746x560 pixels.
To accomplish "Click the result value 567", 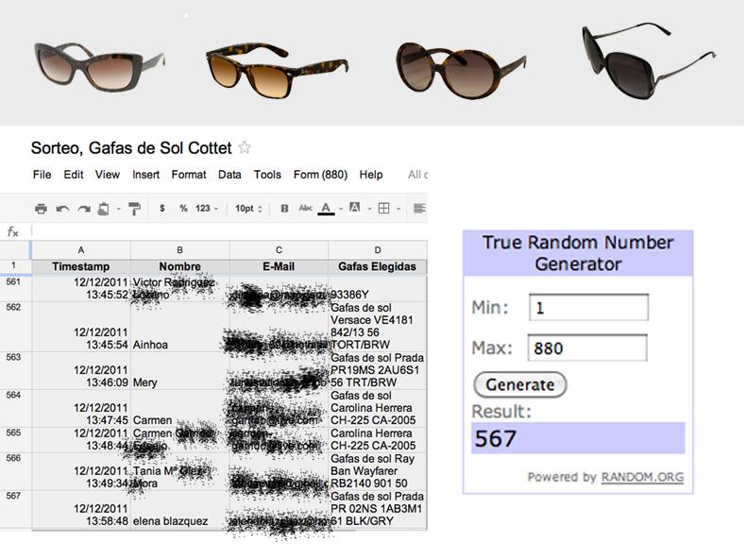I will (578, 438).
